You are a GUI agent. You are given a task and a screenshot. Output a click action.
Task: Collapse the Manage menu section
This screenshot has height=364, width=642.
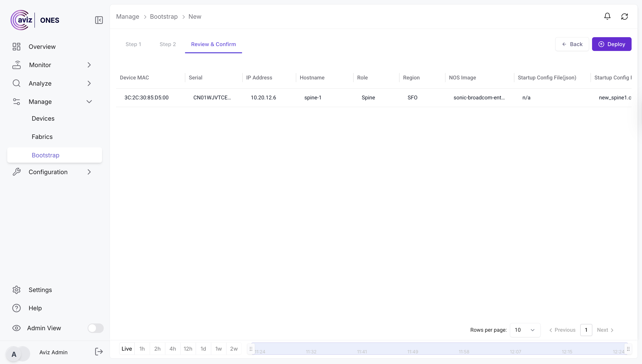click(89, 102)
